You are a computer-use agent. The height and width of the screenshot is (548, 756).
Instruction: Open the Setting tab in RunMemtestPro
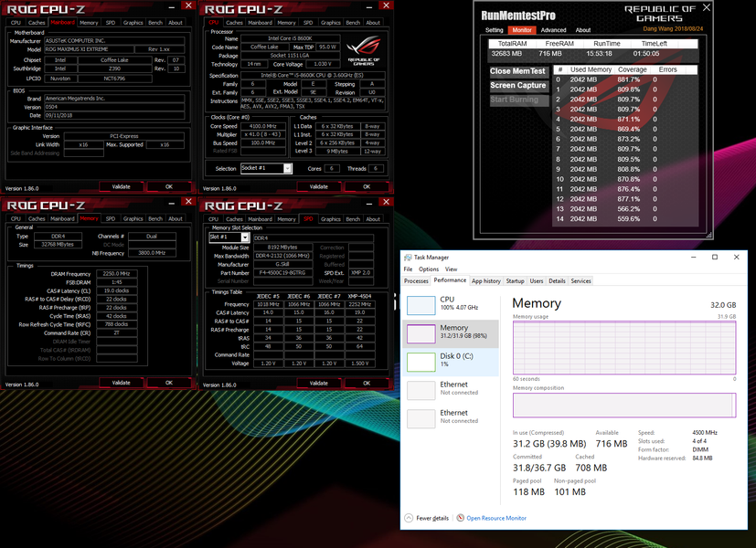[x=495, y=30]
